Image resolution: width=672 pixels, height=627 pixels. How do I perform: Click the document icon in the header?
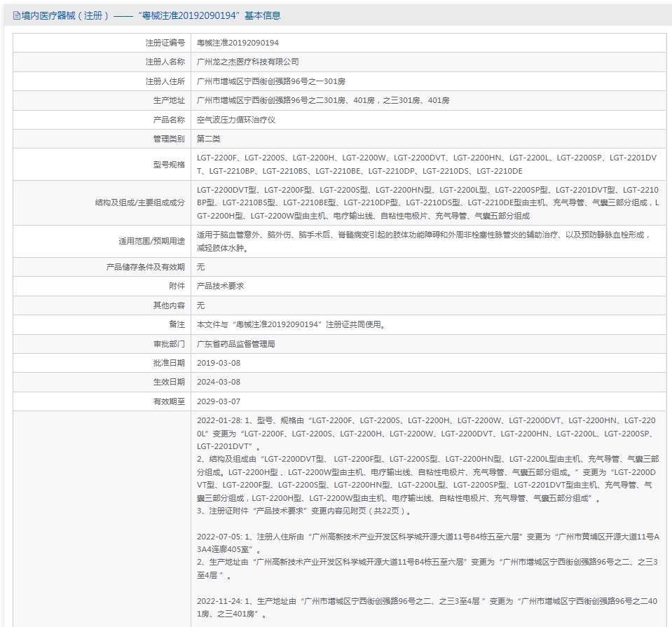point(16,16)
